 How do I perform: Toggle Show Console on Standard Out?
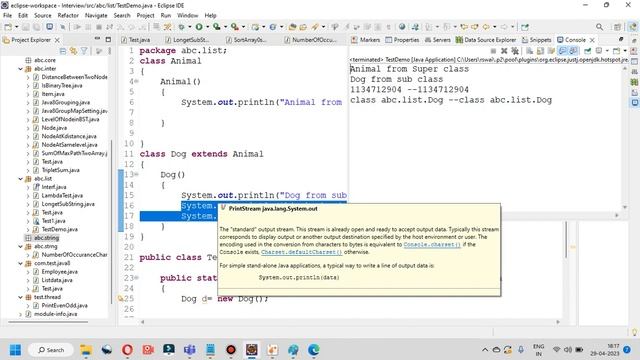pyautogui.click(x=562, y=51)
